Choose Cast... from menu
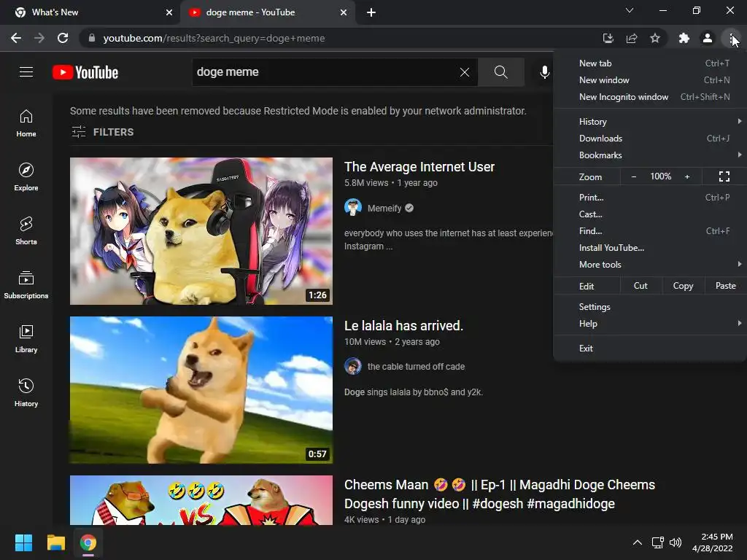The height and width of the screenshot is (560, 747). pos(650,214)
